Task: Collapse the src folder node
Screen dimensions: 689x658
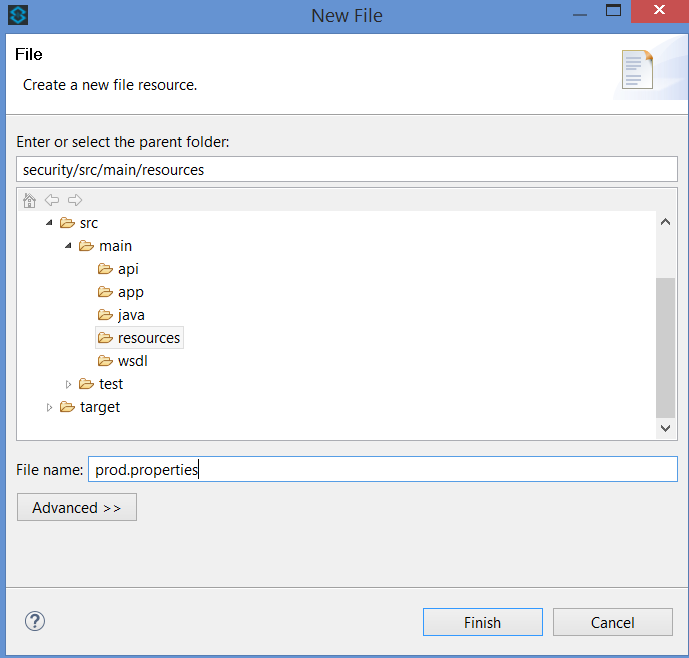Action: [x=49, y=223]
